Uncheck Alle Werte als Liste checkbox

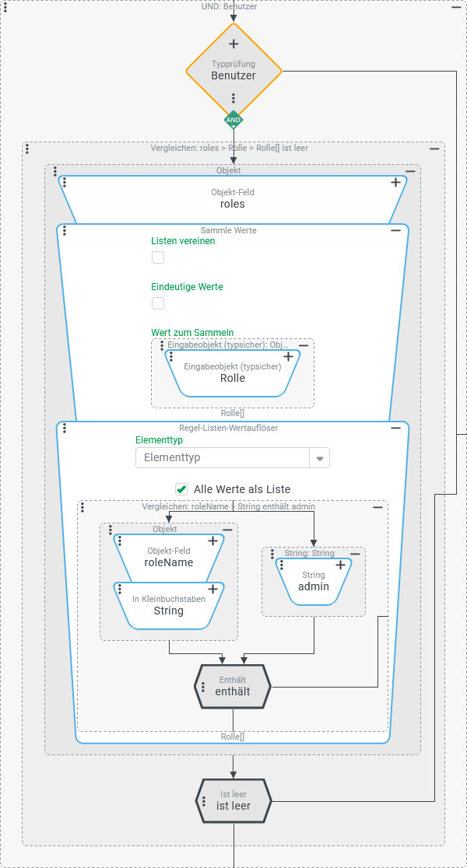(x=181, y=489)
